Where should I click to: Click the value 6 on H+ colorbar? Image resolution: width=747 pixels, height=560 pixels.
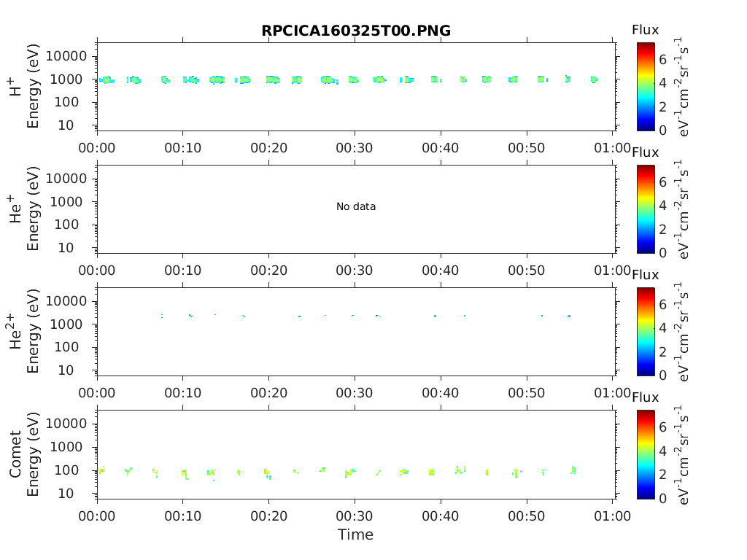tap(662, 60)
